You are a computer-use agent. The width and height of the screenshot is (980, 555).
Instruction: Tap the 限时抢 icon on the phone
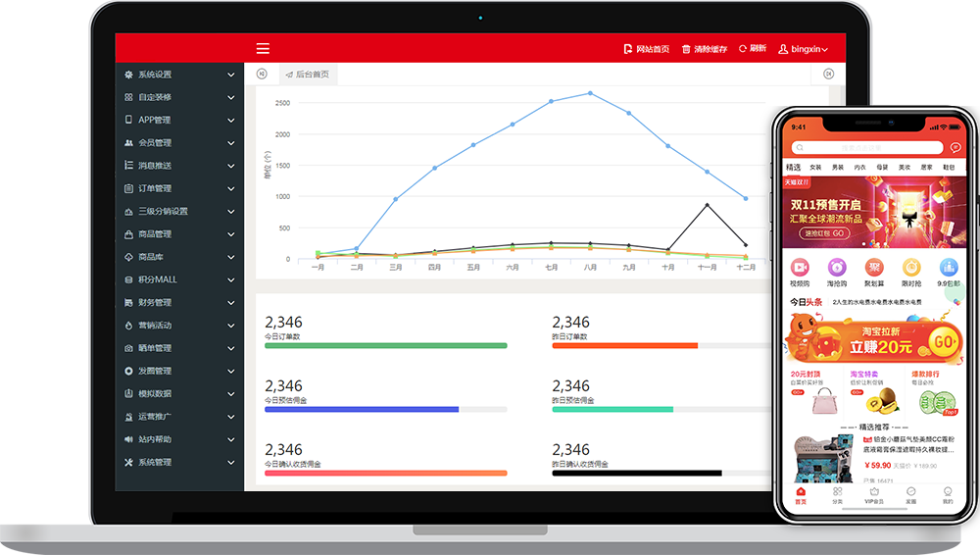[x=910, y=268]
